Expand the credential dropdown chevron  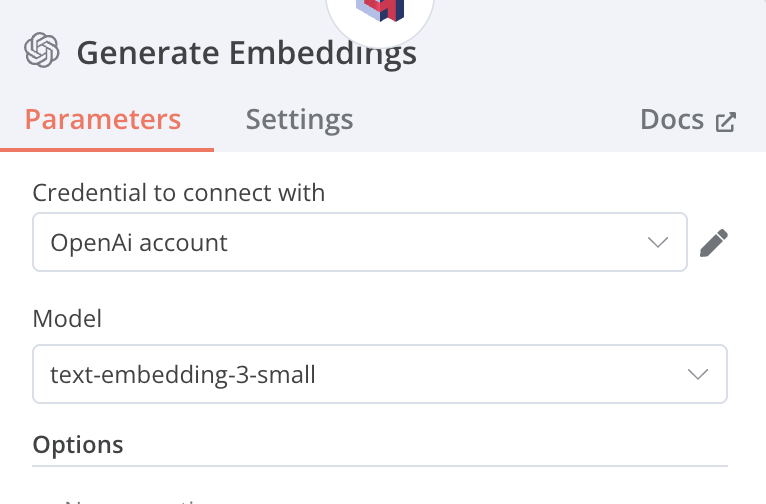[657, 242]
